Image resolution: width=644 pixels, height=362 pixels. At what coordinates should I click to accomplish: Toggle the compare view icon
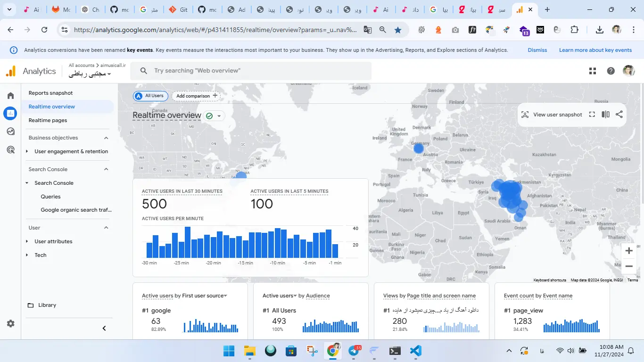[606, 115]
